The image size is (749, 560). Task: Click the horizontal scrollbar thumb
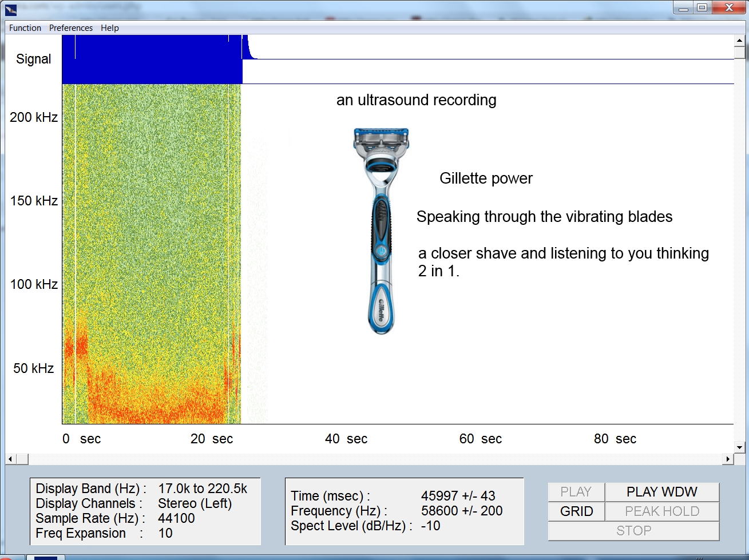click(x=22, y=459)
